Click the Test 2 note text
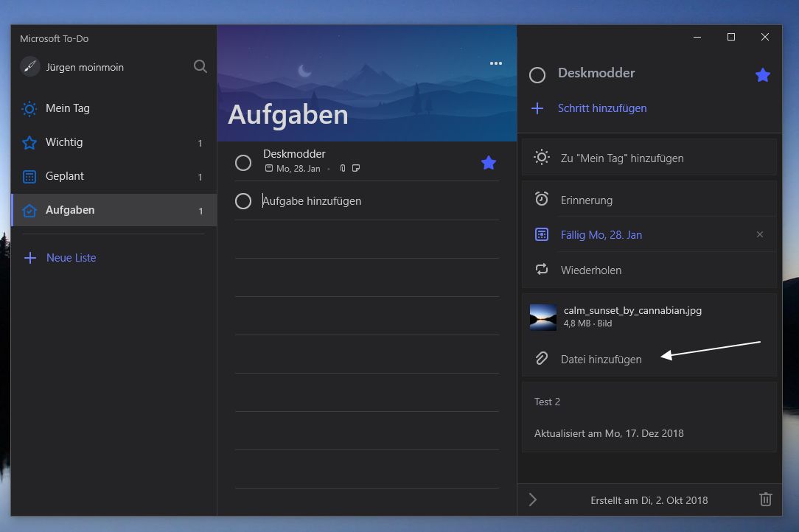Screen dimensions: 799x532 547,402
